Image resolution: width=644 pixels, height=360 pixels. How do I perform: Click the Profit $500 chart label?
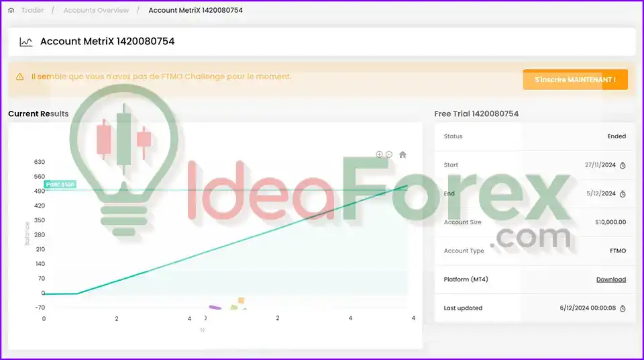coord(60,184)
